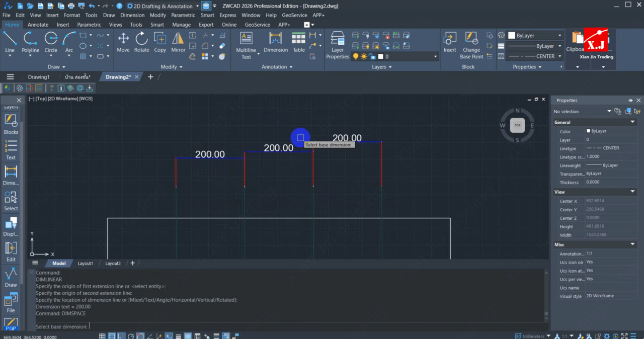Open the CENTER linetype dropdown
644x339 pixels.
(x=559, y=56)
